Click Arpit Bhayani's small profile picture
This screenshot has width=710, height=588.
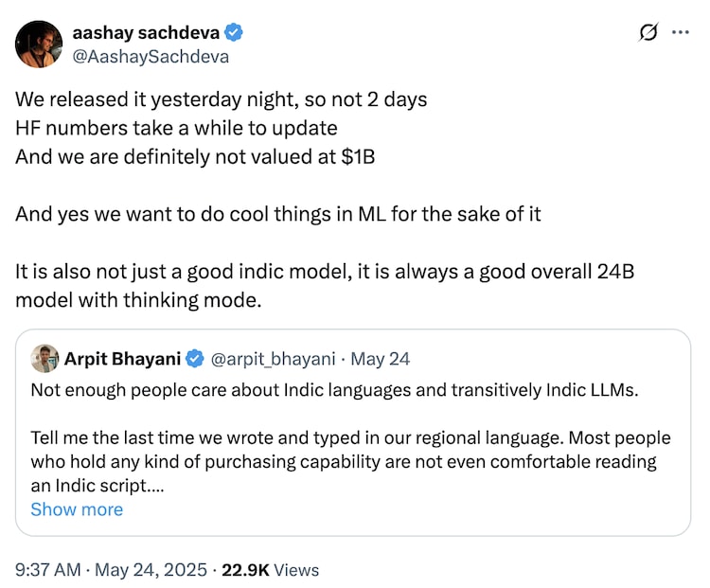point(44,359)
